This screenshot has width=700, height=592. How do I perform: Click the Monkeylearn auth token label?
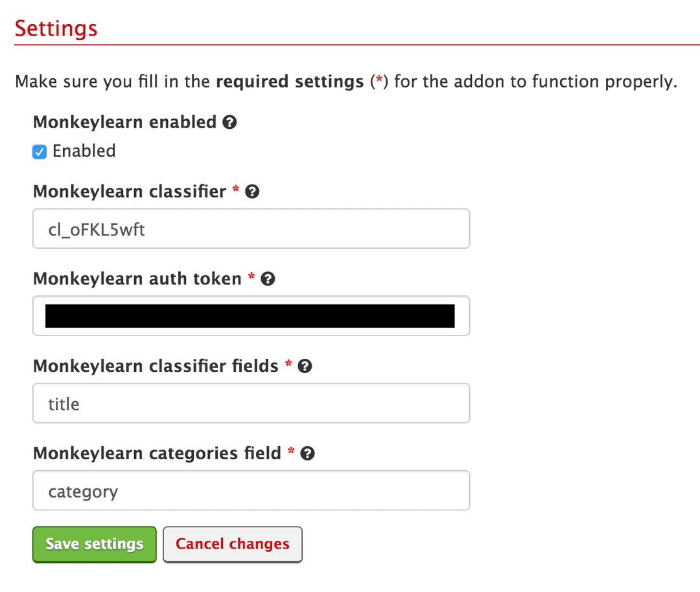137,279
